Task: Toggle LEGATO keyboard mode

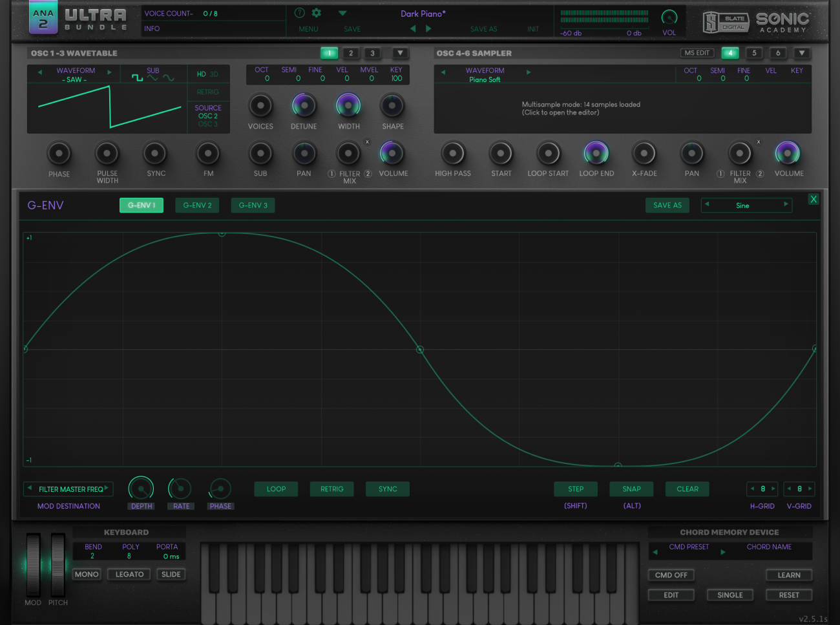Action: pos(129,574)
